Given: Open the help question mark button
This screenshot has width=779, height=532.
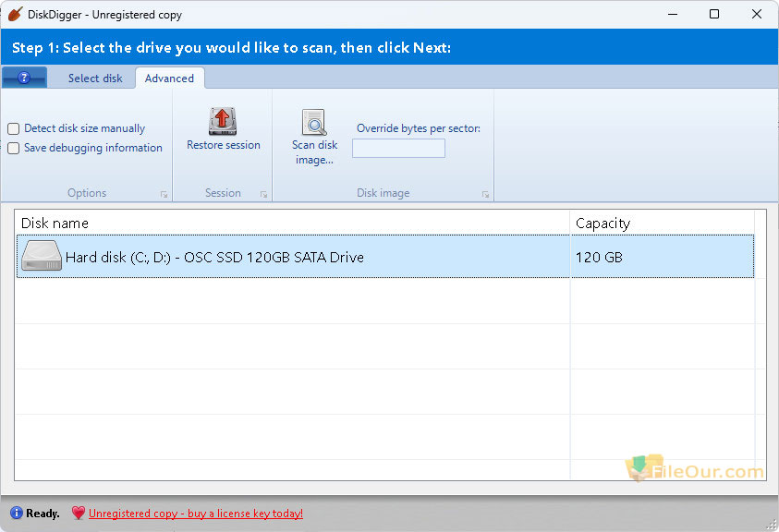Looking at the screenshot, I should 24,78.
